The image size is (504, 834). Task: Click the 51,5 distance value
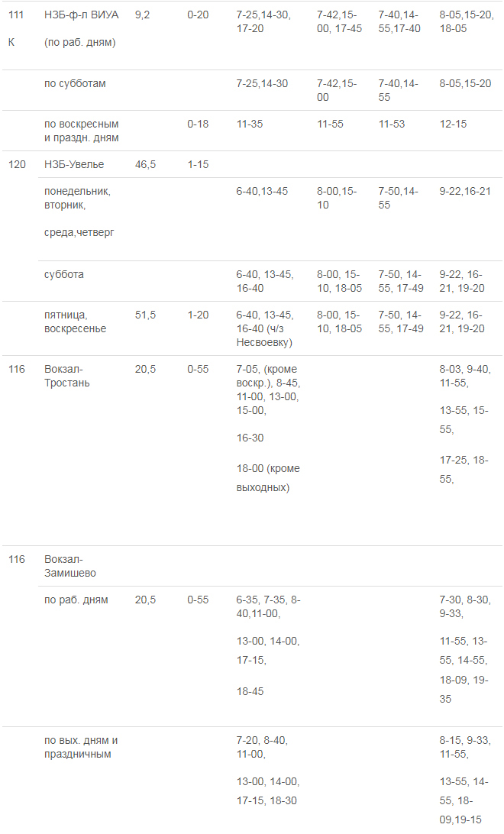coord(146,315)
